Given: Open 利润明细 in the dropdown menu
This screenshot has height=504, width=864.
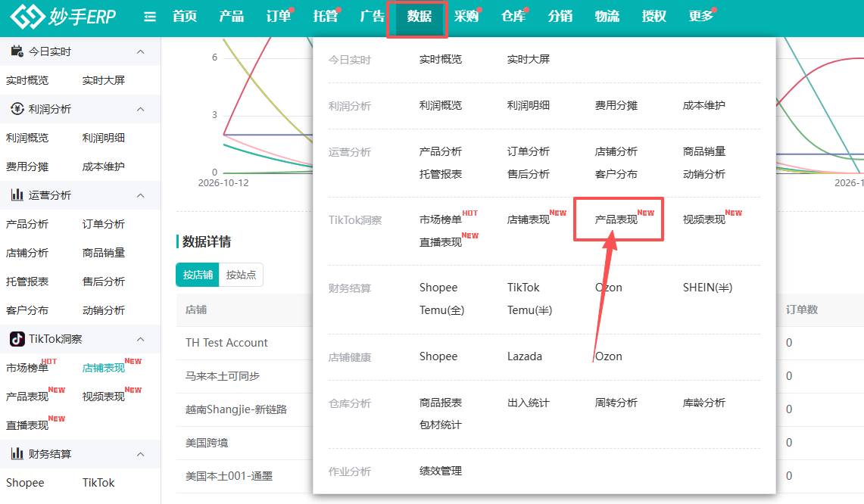Looking at the screenshot, I should 528,106.
